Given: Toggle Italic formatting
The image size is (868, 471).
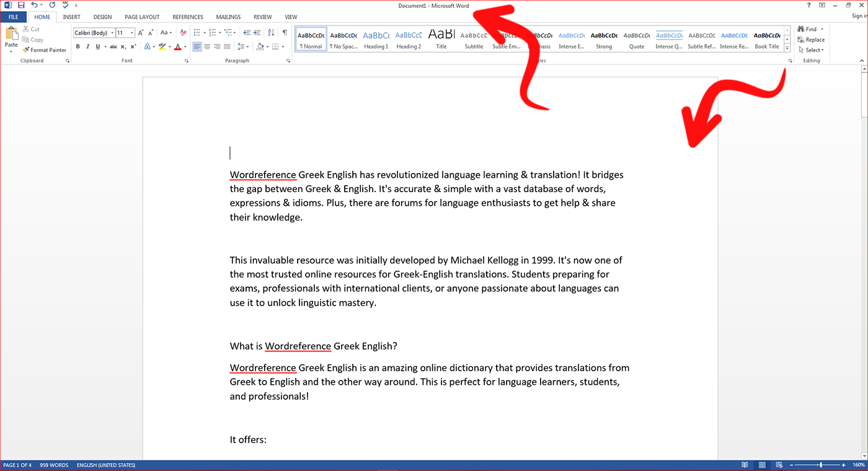Looking at the screenshot, I should click(87, 46).
